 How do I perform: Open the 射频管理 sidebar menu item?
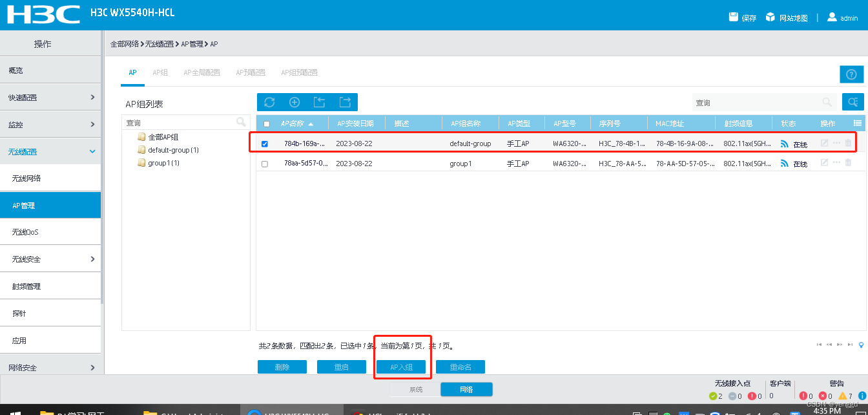point(50,286)
